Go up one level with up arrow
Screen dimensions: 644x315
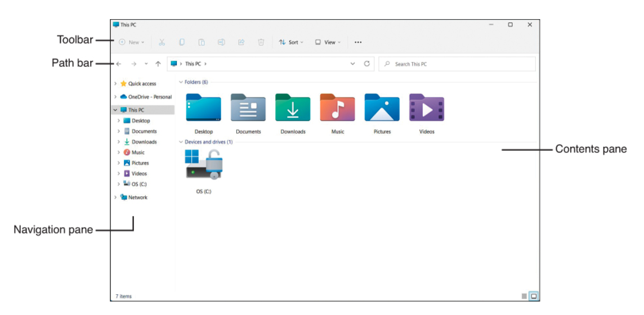[x=158, y=64]
